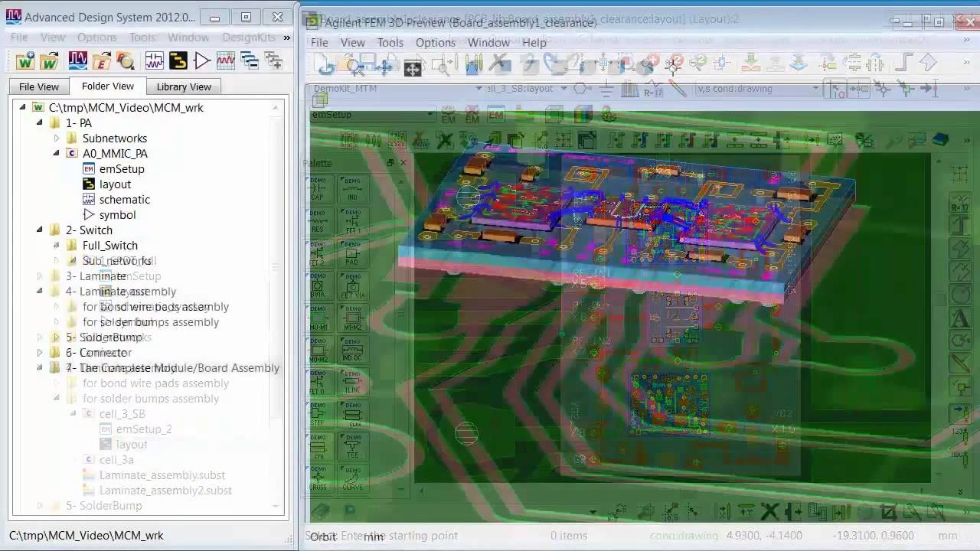Open the DesignKits menu in ADS main window

click(248, 37)
